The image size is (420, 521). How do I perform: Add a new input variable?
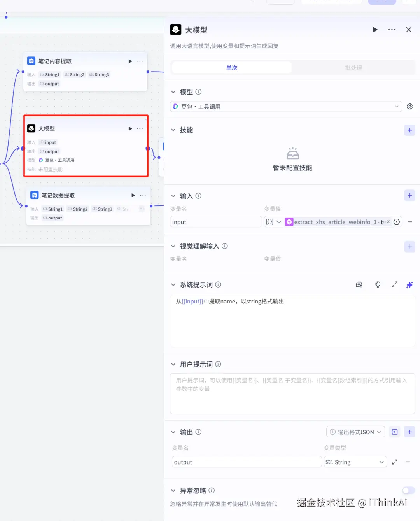pos(409,195)
